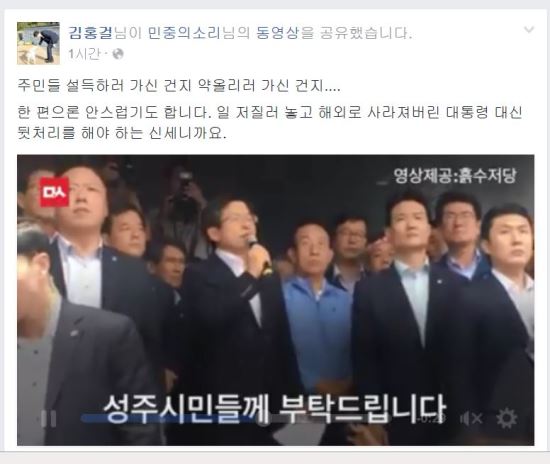Open the post options chevron dropdown
Viewport: 550px width, 464px height.
529,30
